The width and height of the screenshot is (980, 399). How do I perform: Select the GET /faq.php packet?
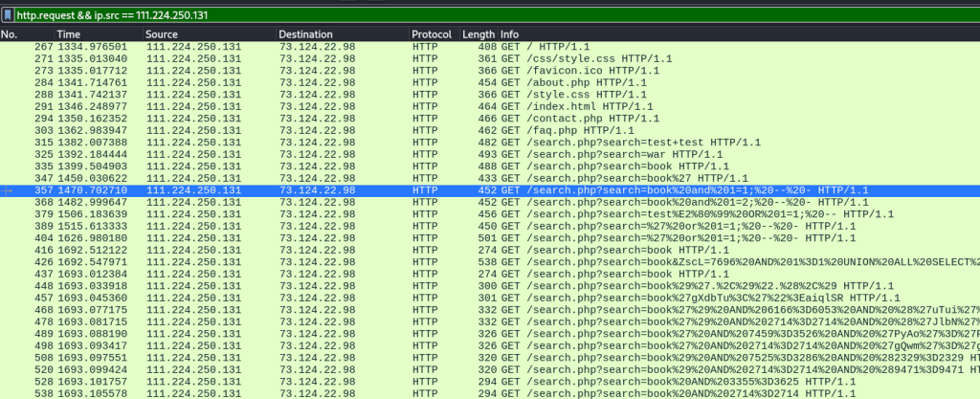tap(479, 130)
